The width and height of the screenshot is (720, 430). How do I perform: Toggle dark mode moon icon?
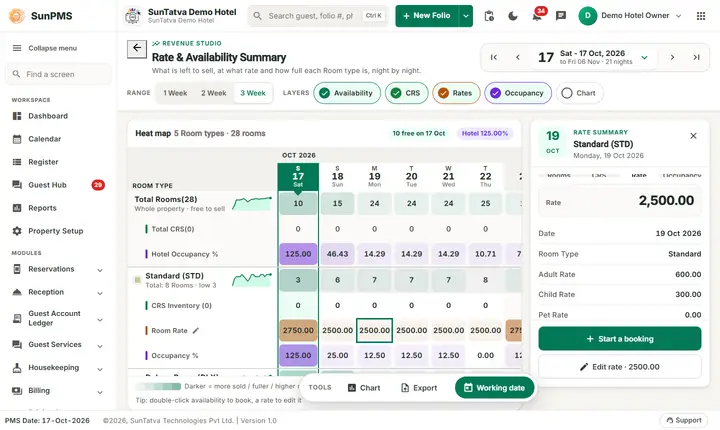pyautogui.click(x=513, y=16)
